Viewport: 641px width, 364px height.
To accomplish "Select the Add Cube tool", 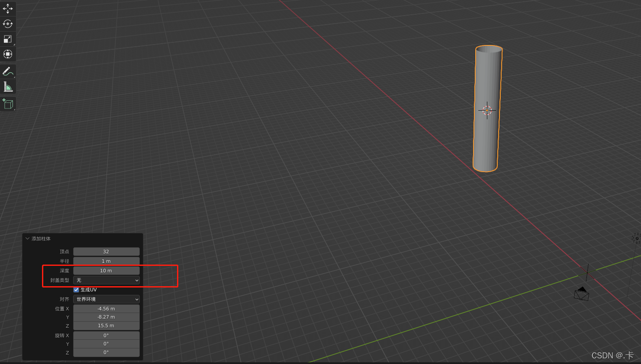I will [x=8, y=104].
